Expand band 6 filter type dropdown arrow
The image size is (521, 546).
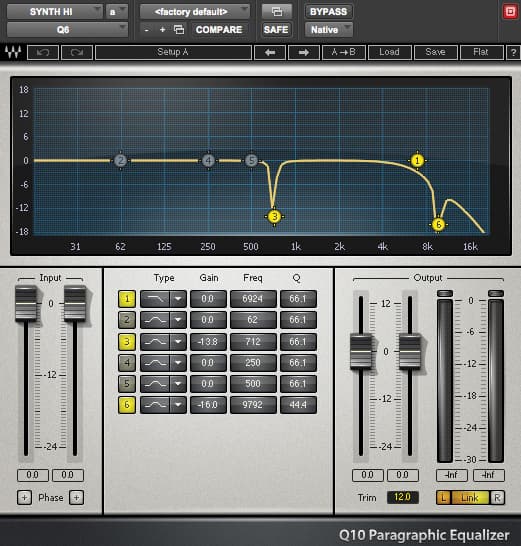pos(178,405)
